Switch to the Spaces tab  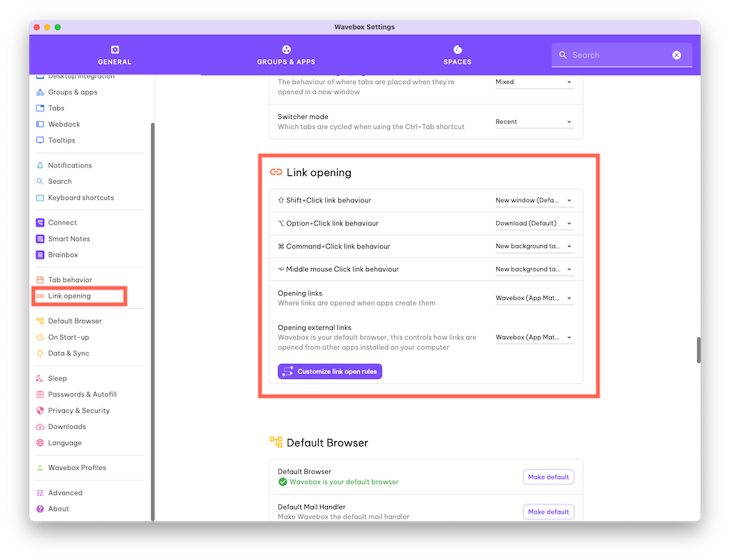(458, 55)
